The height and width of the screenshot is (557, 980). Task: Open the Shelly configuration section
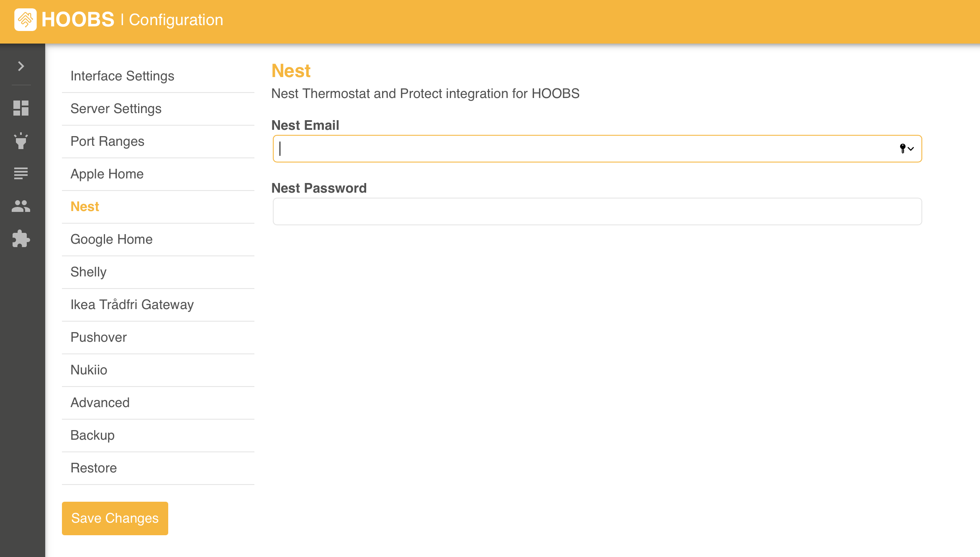coord(88,272)
